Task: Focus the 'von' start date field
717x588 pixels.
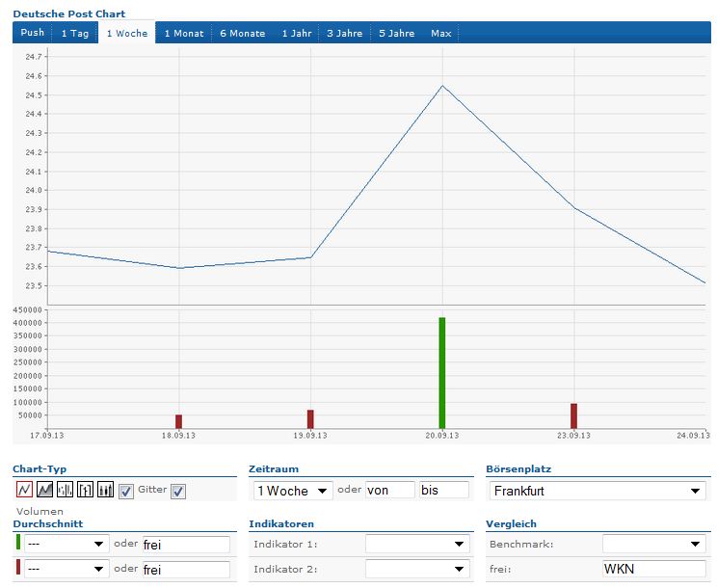Action: coord(390,490)
